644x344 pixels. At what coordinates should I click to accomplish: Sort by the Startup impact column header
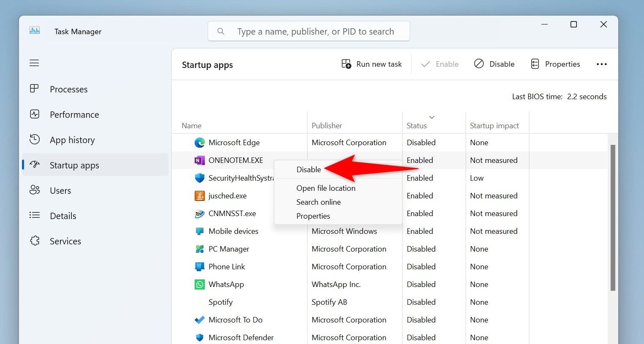click(x=495, y=126)
